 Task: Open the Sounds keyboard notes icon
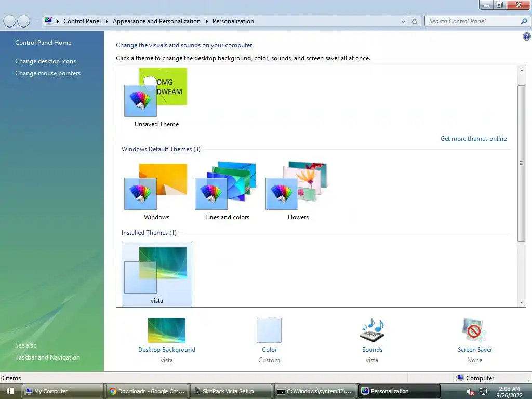(372, 330)
